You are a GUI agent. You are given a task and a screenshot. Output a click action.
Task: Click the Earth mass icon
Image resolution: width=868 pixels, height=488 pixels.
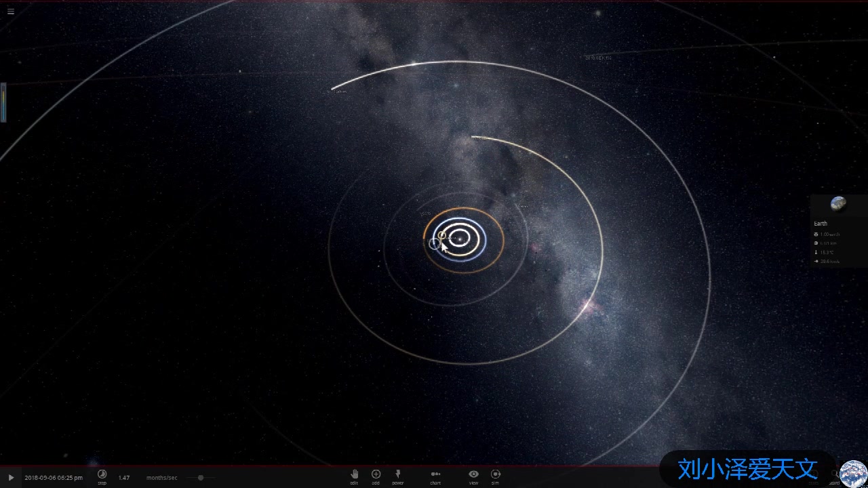point(816,235)
